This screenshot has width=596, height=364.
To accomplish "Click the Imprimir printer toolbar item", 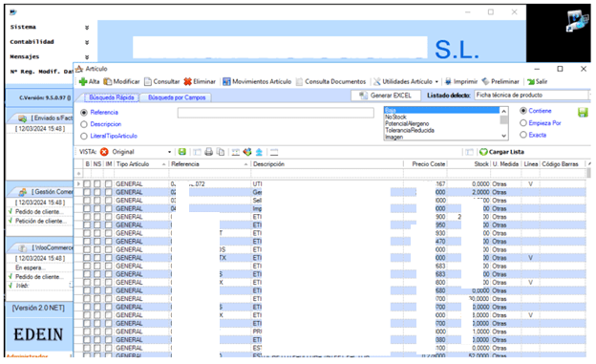I will pos(461,82).
